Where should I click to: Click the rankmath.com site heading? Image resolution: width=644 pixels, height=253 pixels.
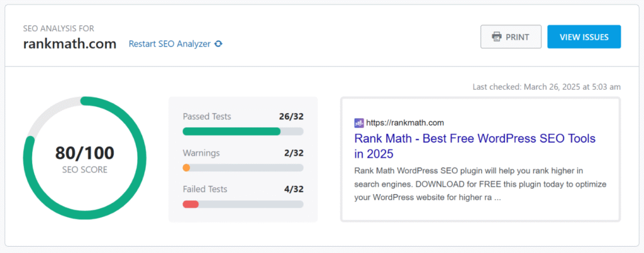(70, 44)
